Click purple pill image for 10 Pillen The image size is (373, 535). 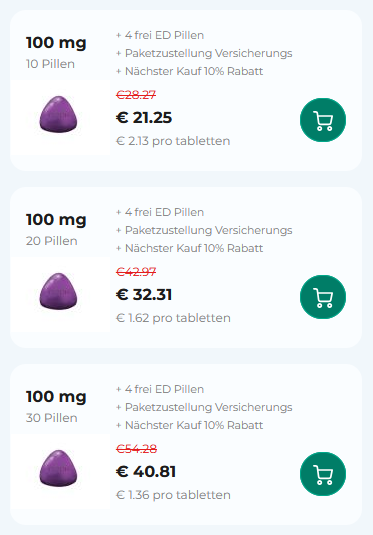tap(58, 114)
